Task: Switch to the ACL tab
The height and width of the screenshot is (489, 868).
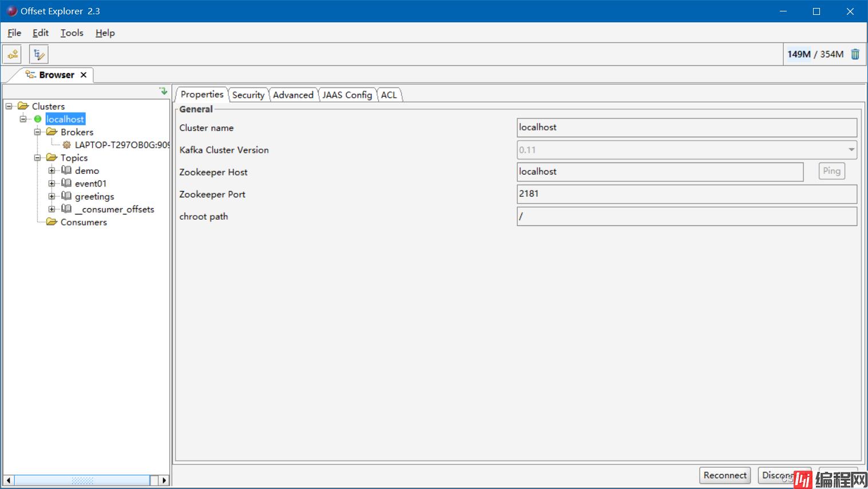Action: (389, 95)
